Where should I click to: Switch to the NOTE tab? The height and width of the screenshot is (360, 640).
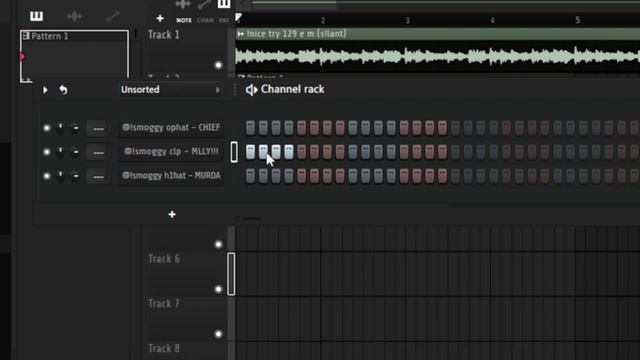click(184, 20)
